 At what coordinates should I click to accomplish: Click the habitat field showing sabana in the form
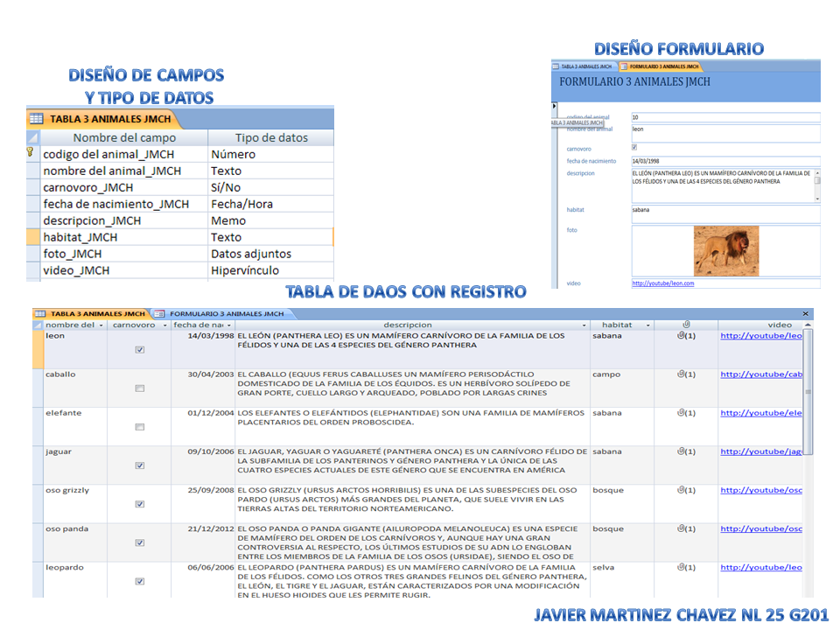pyautogui.click(x=725, y=214)
